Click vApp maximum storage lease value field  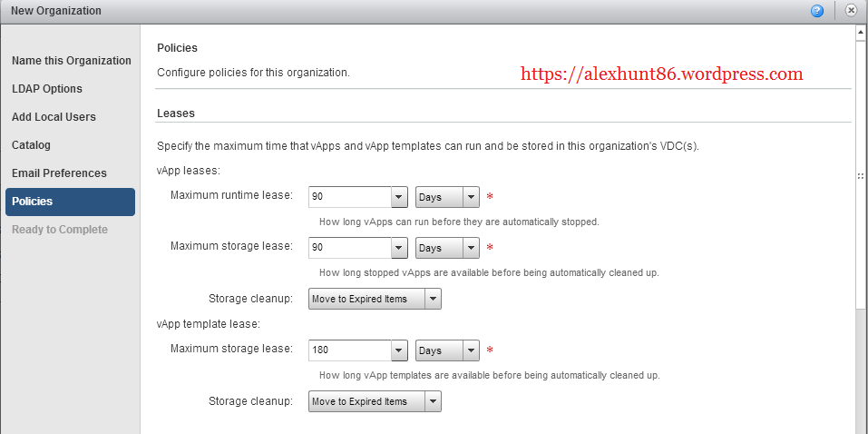point(350,248)
